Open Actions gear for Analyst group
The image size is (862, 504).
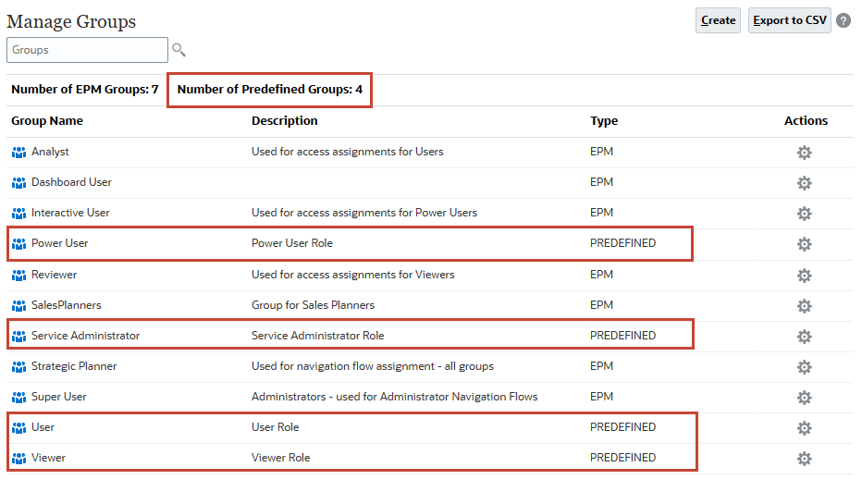pyautogui.click(x=804, y=153)
